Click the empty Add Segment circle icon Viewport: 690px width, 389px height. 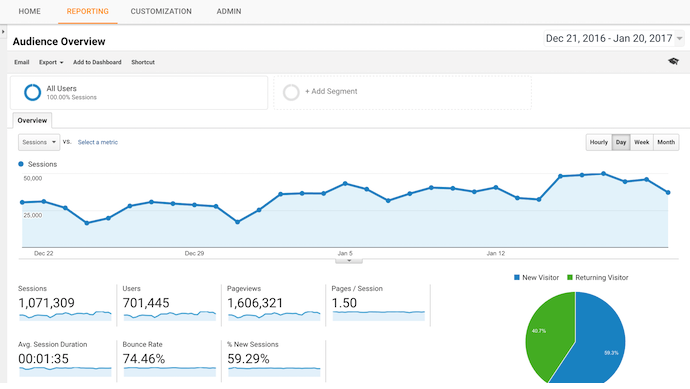(x=291, y=92)
